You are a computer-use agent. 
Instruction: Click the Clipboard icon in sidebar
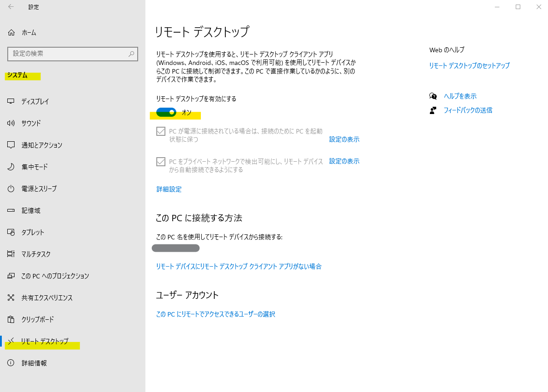[x=11, y=319]
